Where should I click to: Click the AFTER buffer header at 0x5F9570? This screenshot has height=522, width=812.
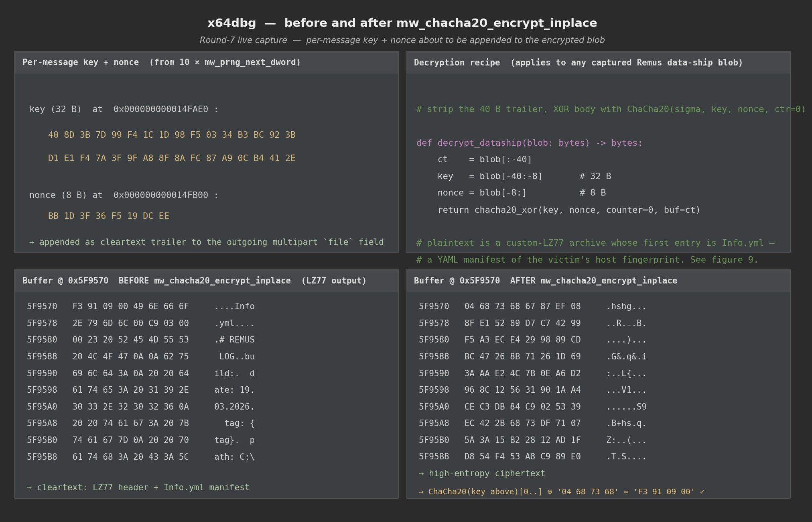[545, 281]
